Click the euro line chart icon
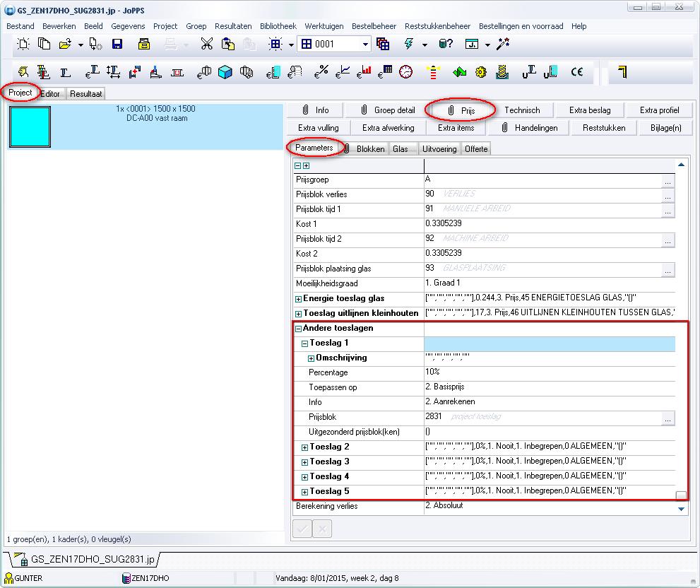This screenshot has height=588, width=700. click(343, 72)
